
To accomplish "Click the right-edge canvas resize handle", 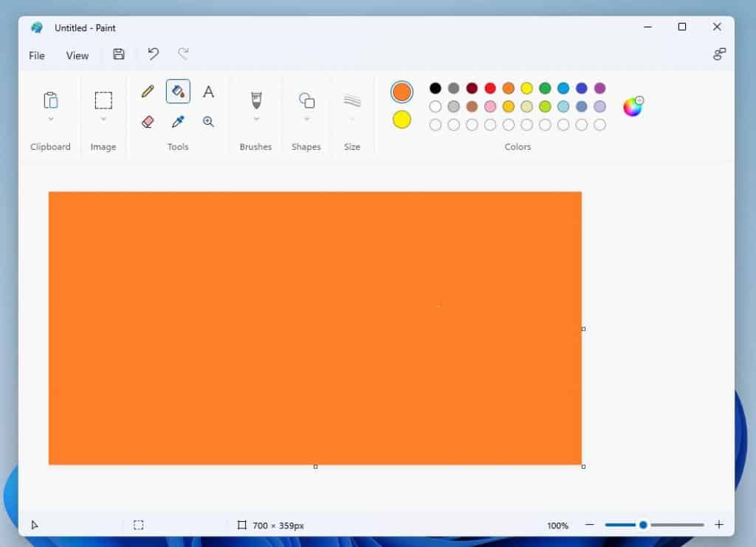I will 583,328.
